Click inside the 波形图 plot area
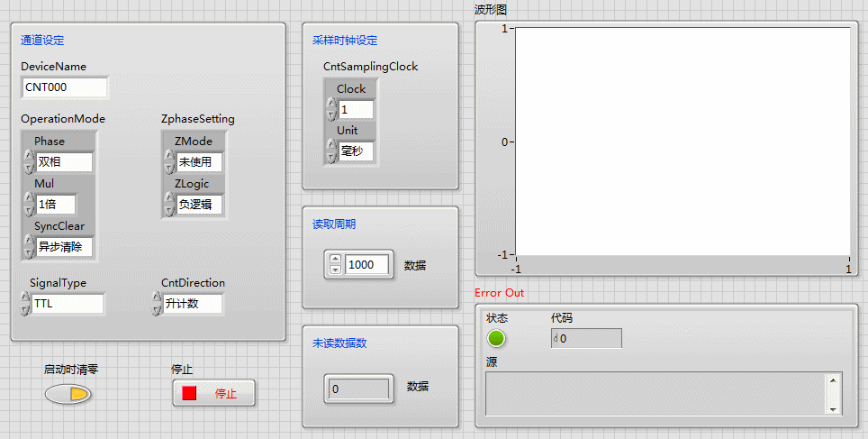Viewport: 868px width, 439px height. pyautogui.click(x=683, y=142)
